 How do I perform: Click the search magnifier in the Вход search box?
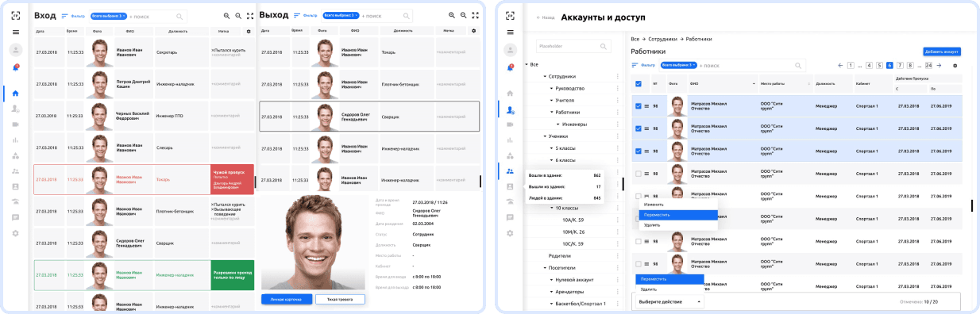point(179,16)
